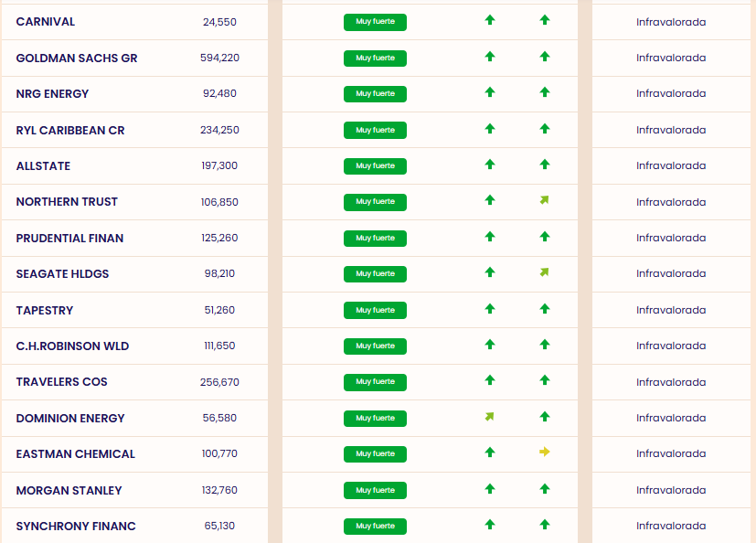Open the ALLSTATE stock

click(43, 166)
